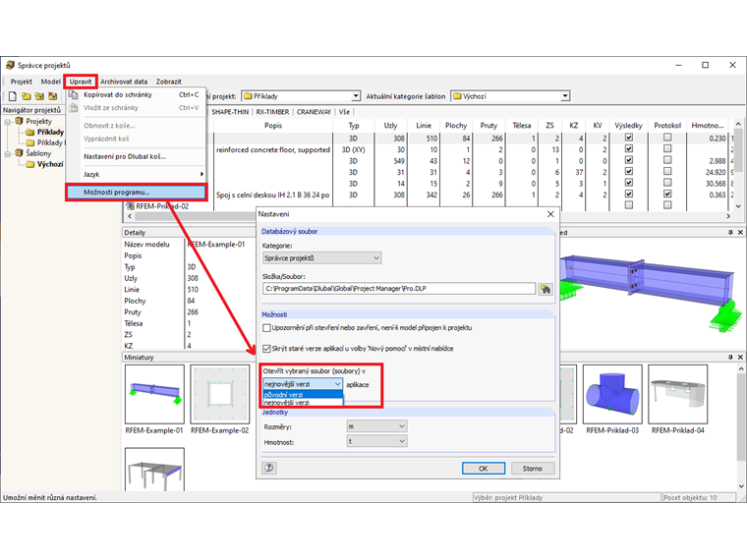Collapse the Projekty tree node
This screenshot has height=560, width=747.
coord(8,122)
